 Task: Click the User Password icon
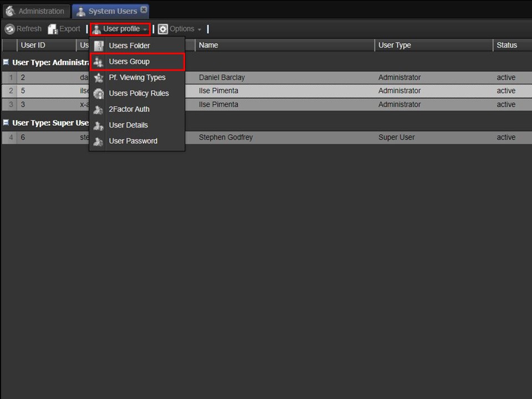[99, 141]
